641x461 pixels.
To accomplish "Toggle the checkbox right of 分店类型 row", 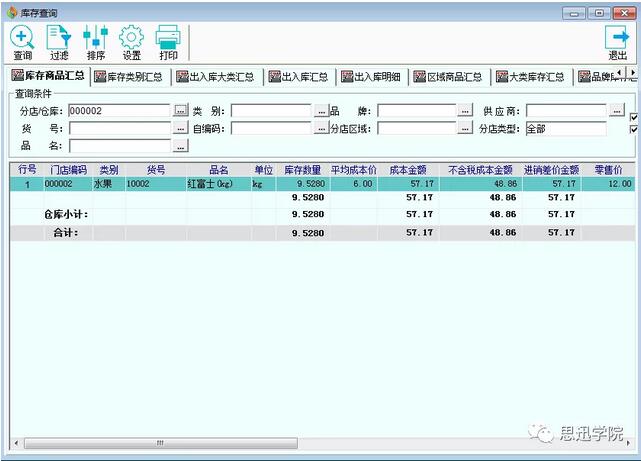I will point(633,129).
